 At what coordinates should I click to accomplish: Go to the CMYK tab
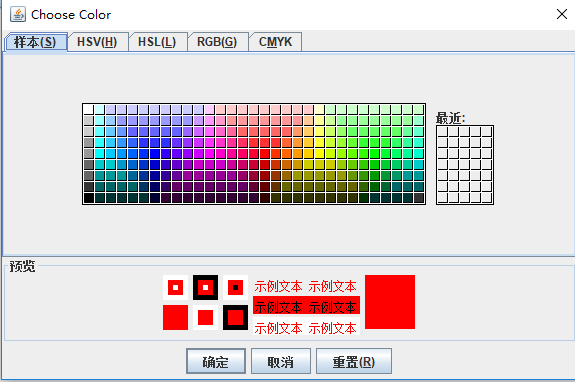275,42
